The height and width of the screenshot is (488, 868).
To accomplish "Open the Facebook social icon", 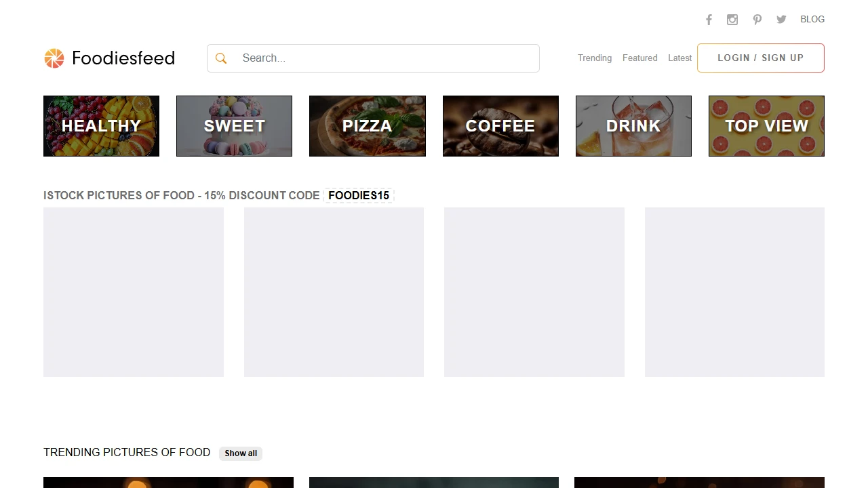I will pos(709,19).
